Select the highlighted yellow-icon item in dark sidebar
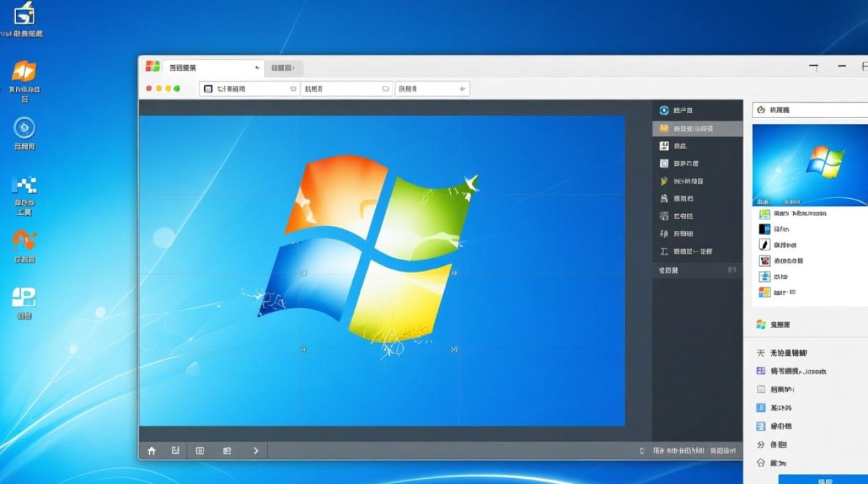The height and width of the screenshot is (484, 868). 697,128
